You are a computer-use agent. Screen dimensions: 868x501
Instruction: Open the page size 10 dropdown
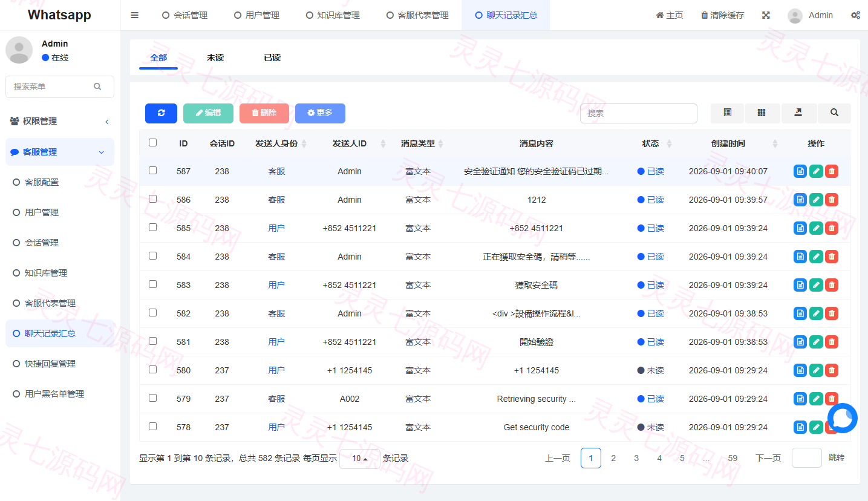[x=360, y=459]
